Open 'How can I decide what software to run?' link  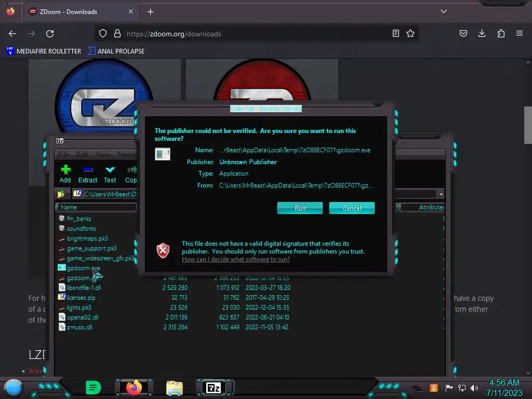[236, 259]
